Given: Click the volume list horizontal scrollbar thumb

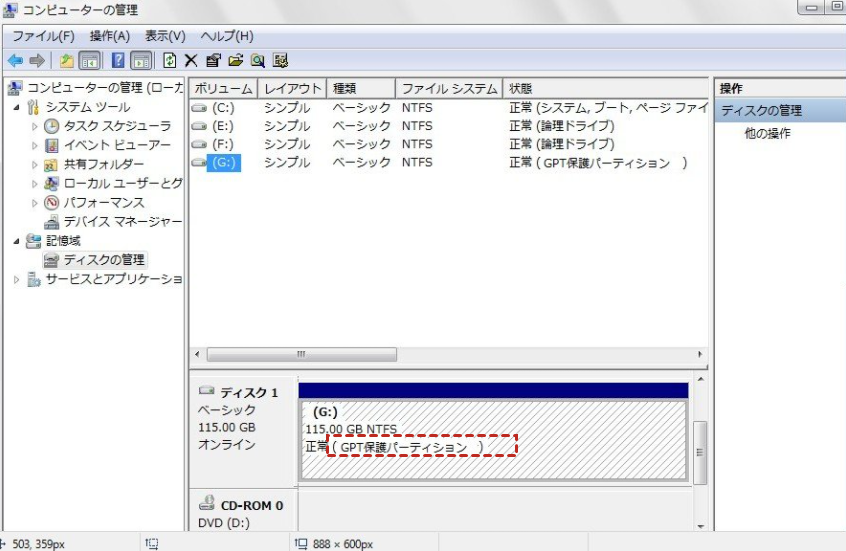Looking at the screenshot, I should point(302,355).
